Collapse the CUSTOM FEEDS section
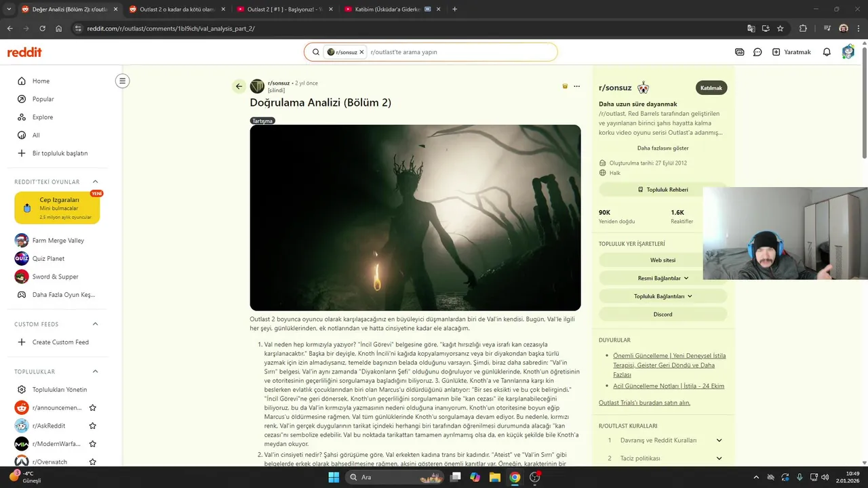The width and height of the screenshot is (868, 488). [95, 324]
